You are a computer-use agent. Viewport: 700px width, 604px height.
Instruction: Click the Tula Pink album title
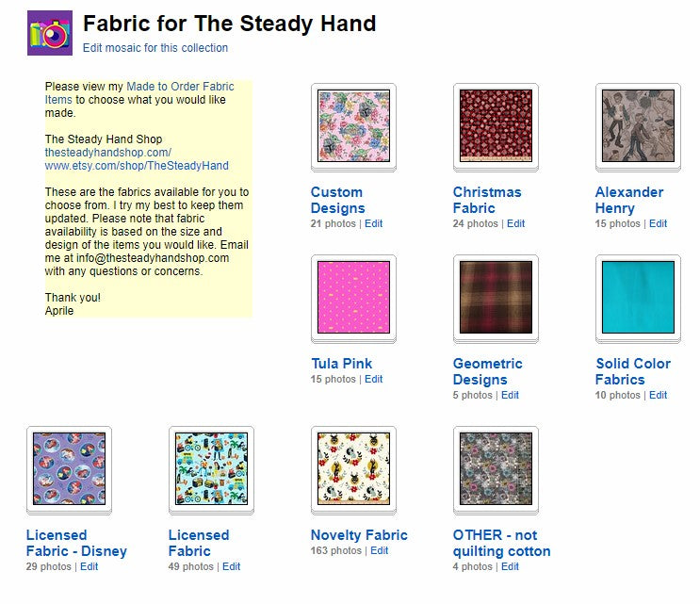point(341,364)
